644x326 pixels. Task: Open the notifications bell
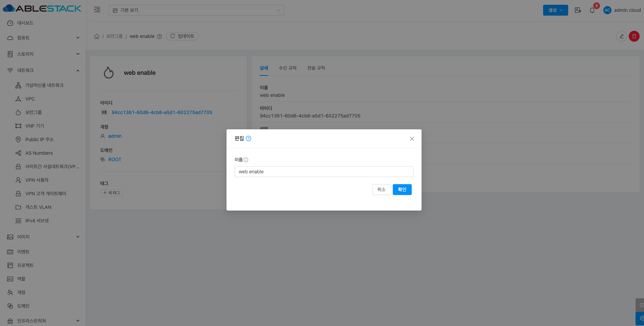click(x=592, y=10)
